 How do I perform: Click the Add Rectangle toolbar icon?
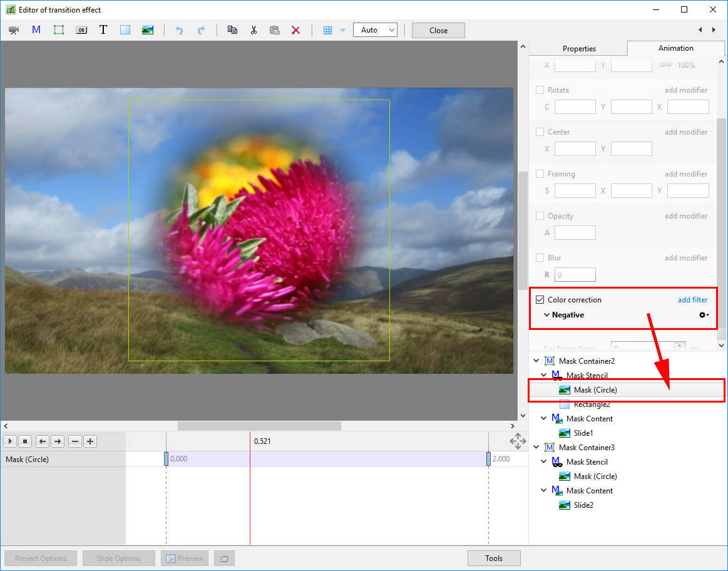[x=125, y=30]
